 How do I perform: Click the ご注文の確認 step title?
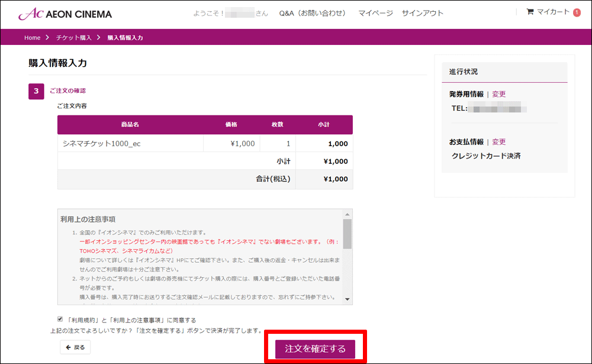click(68, 91)
